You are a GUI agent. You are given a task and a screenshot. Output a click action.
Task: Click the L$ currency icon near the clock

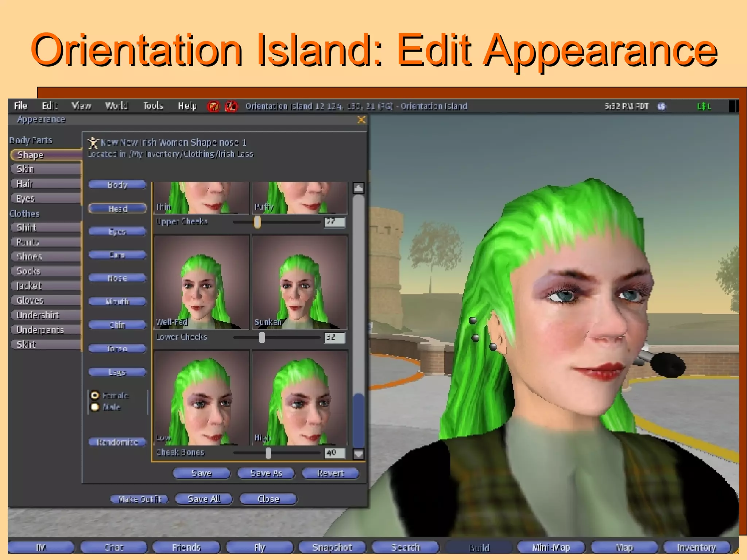661,106
